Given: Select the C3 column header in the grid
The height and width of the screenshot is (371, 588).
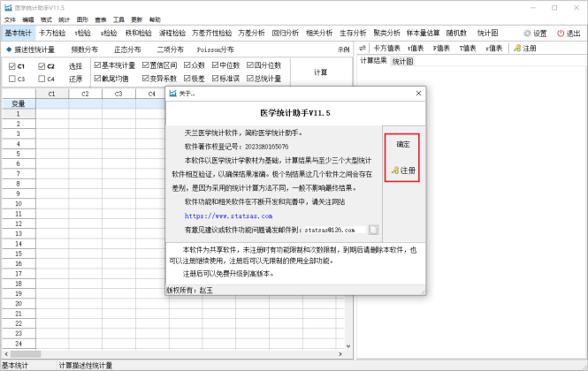Looking at the screenshot, I should click(118, 94).
